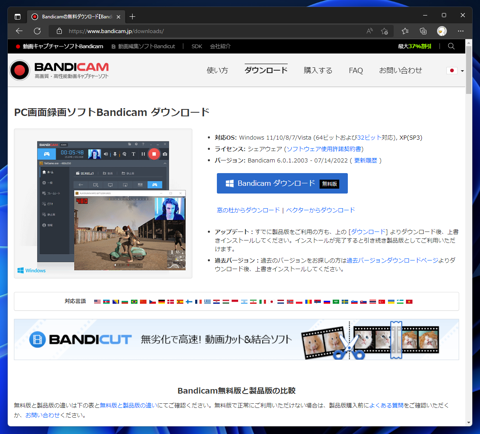Click the 最大37%割引 discount link
Image resolution: width=480 pixels, height=434 pixels.
tap(414, 46)
